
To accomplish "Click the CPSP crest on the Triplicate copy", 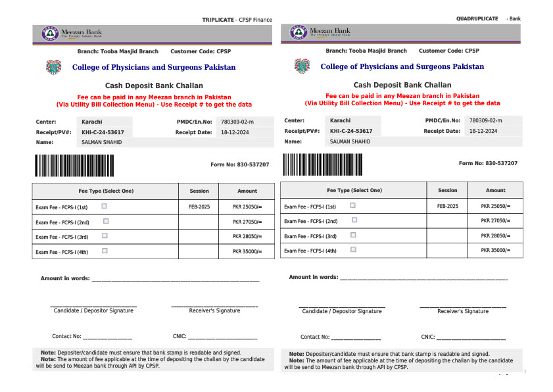I will coord(53,67).
